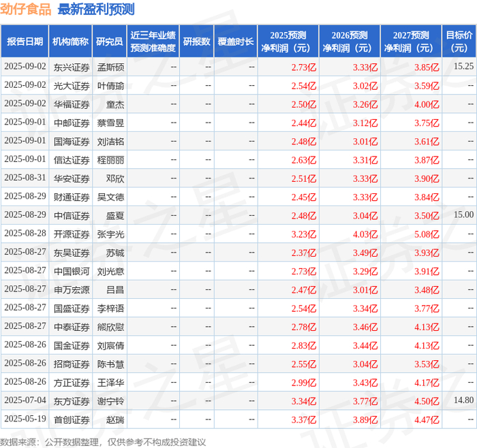The width and height of the screenshot is (477, 448).
Task: Select 信达证券 institution cell
Action: (x=72, y=160)
